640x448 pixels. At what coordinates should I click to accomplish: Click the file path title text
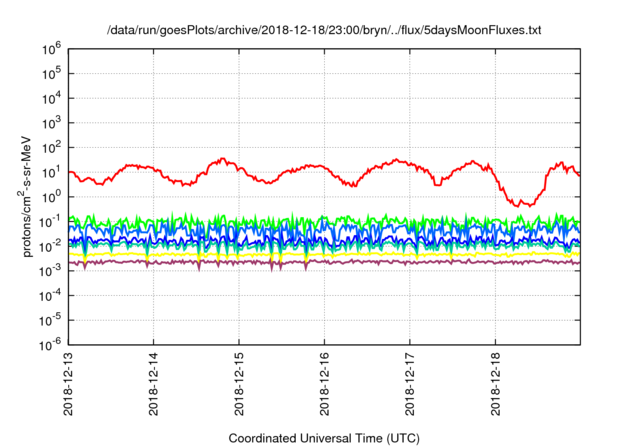click(x=324, y=30)
